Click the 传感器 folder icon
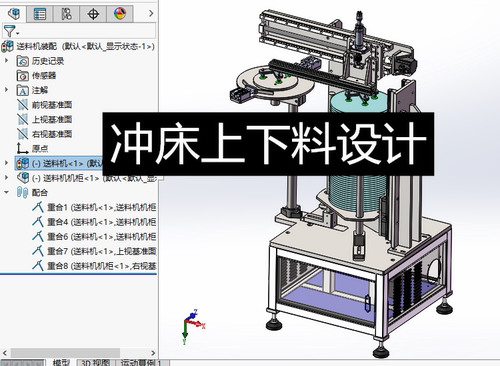Image resolution: width=500 pixels, height=366 pixels. point(23,76)
